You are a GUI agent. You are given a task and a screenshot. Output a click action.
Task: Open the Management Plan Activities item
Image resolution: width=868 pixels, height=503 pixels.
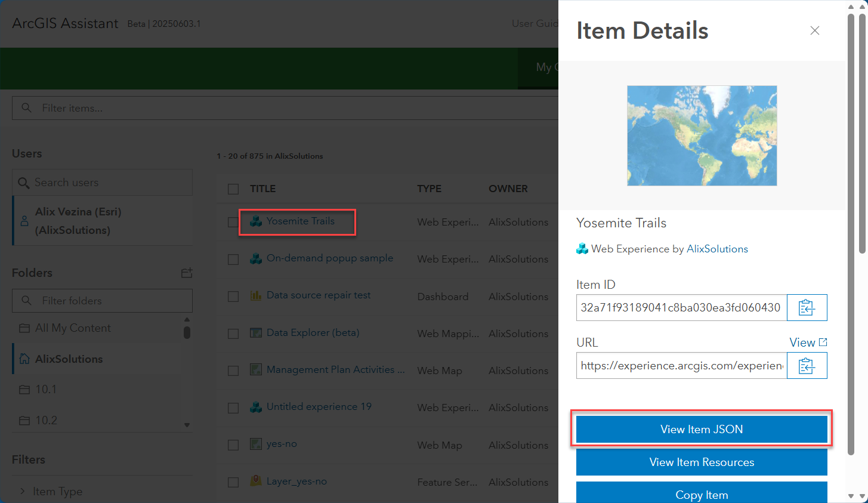335,369
